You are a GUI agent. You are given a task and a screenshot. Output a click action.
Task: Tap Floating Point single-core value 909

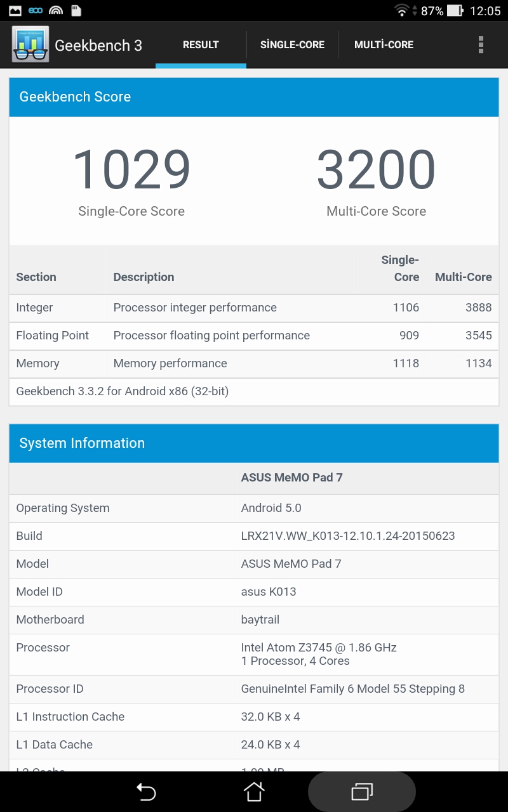(x=409, y=336)
